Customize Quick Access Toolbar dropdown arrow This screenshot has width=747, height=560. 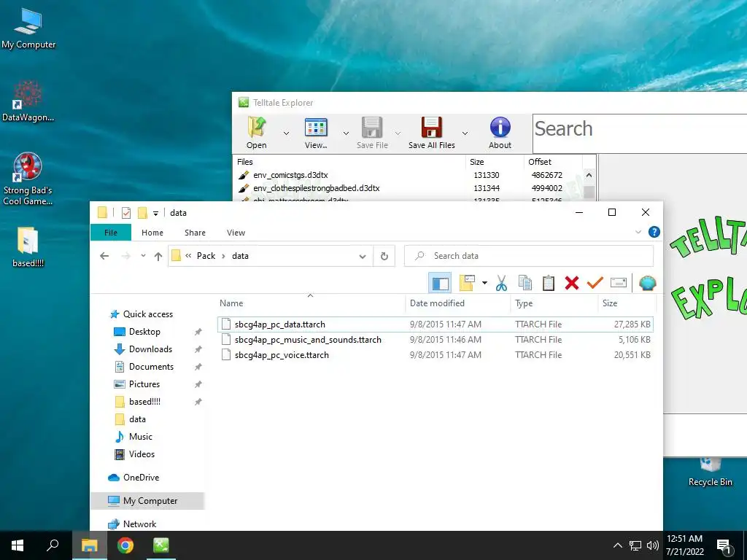pyautogui.click(x=155, y=213)
